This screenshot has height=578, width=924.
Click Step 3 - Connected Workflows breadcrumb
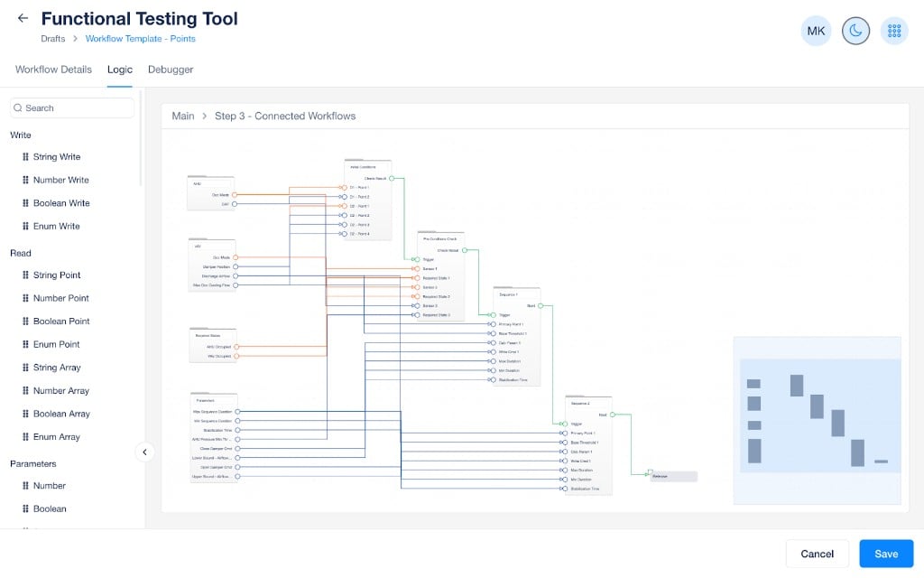pyautogui.click(x=285, y=117)
